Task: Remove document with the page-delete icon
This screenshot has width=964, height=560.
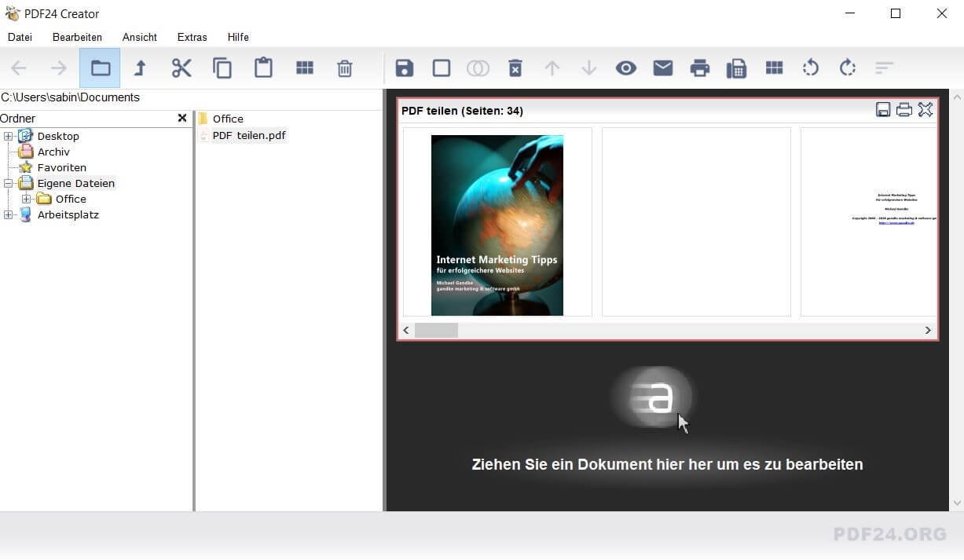Action: tap(515, 68)
